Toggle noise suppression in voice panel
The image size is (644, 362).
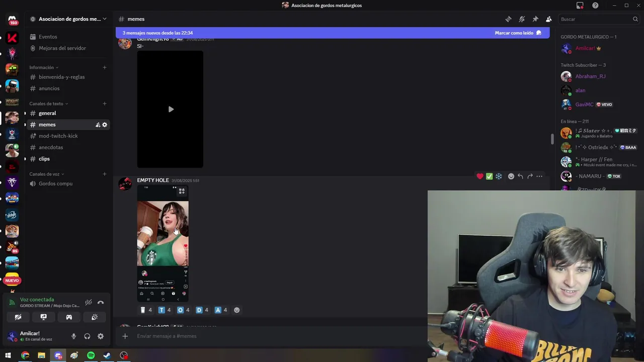click(89, 302)
